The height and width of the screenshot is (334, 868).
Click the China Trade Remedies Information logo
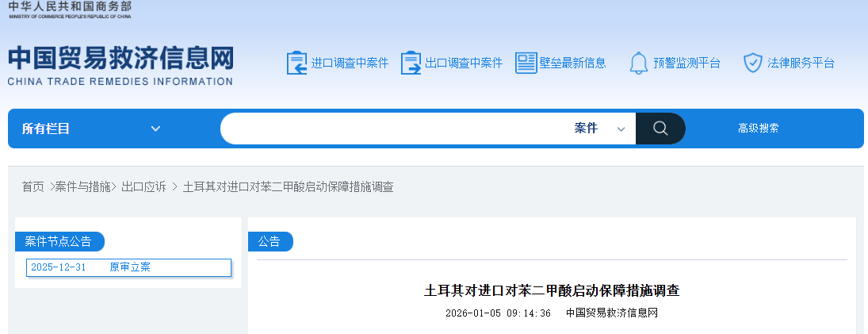pos(120,65)
